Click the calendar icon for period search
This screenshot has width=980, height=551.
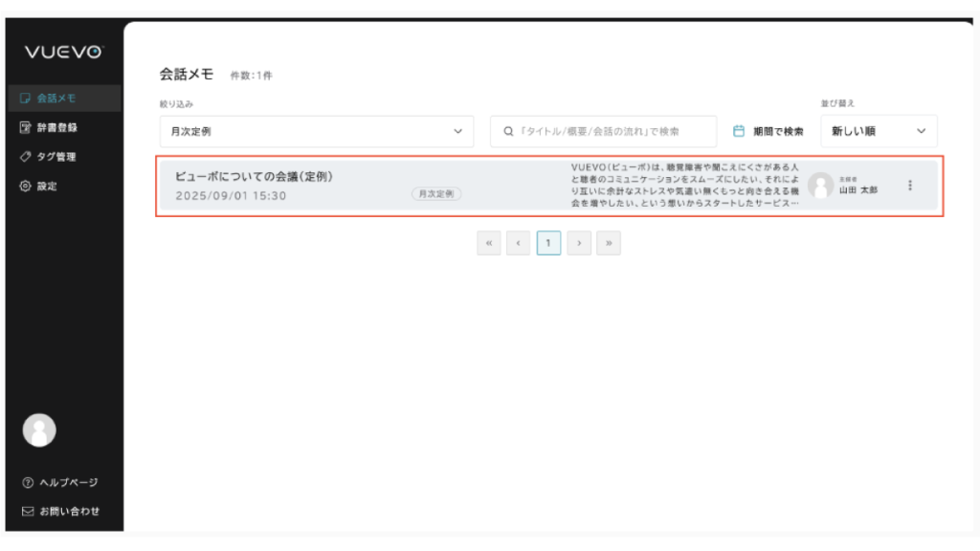738,131
